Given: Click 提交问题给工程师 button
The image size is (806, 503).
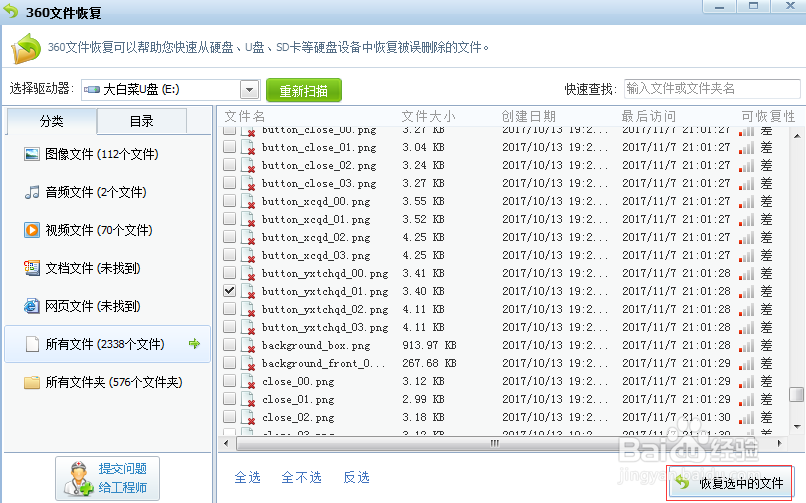Looking at the screenshot, I should coord(107,478).
